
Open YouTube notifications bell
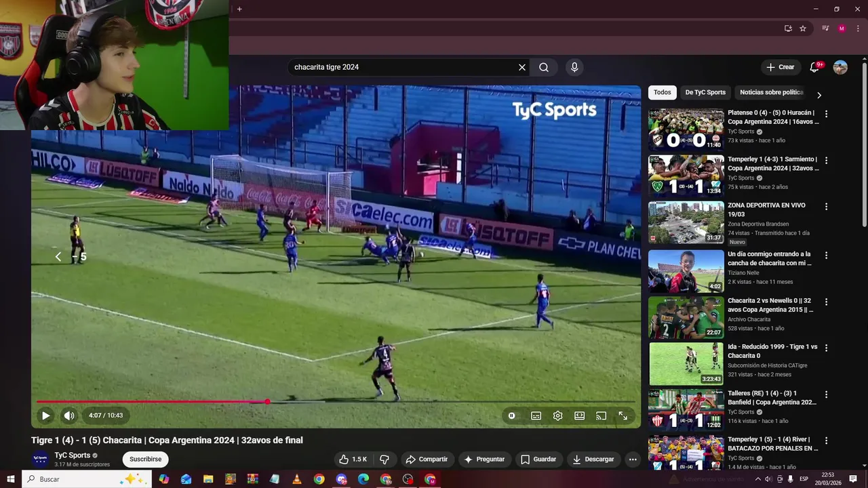click(x=815, y=67)
